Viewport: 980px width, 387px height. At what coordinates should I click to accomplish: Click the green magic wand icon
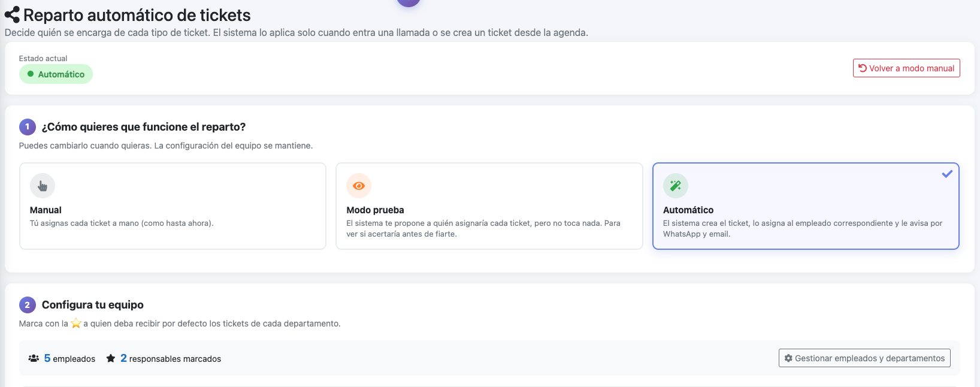pyautogui.click(x=676, y=186)
